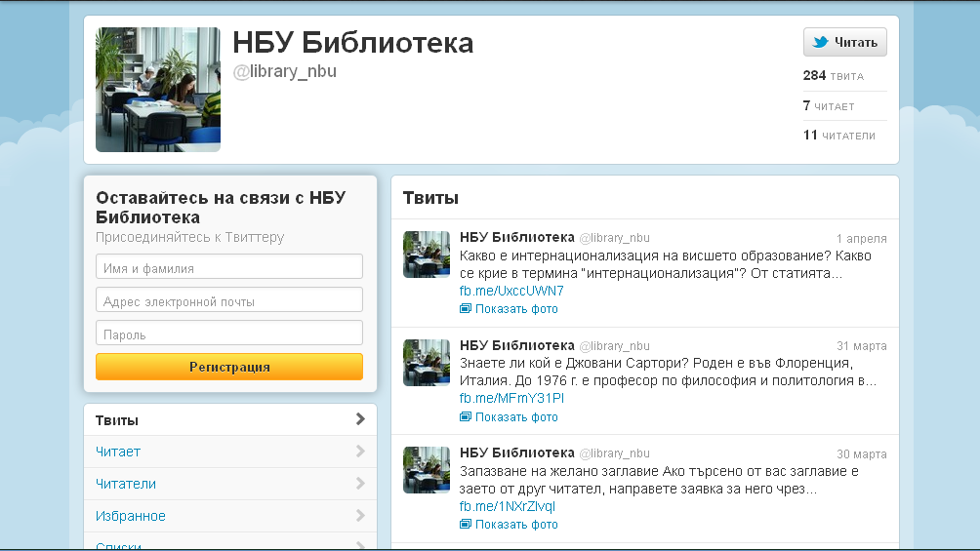
Task: Click the orange Регистрация button
Action: click(x=229, y=367)
